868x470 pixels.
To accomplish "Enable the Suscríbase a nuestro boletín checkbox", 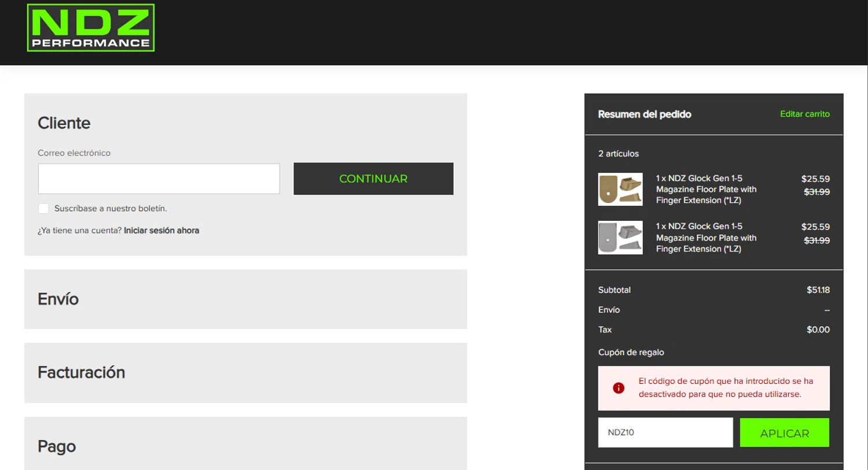I will tap(43, 208).
